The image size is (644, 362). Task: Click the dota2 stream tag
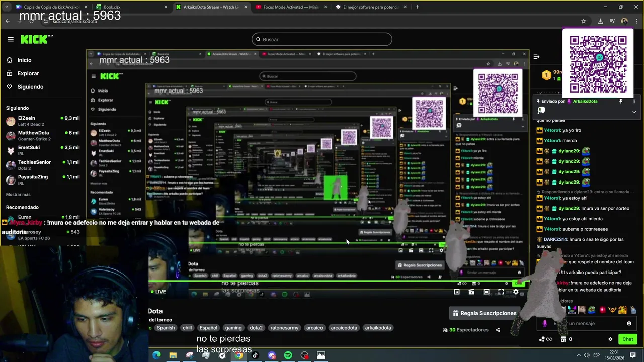tap(256, 328)
